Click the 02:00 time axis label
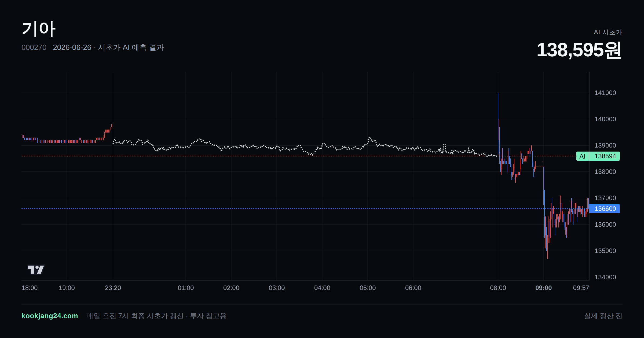This screenshot has width=644, height=338. pos(231,288)
